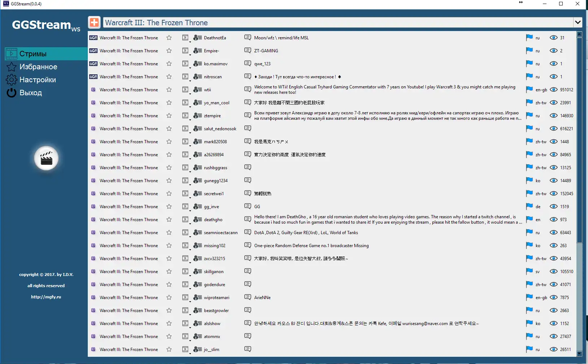Viewport: 588px width, 364px height.
Task: Click the Twitch icon in the zxcv323215 row
Action: pyautogui.click(x=93, y=258)
